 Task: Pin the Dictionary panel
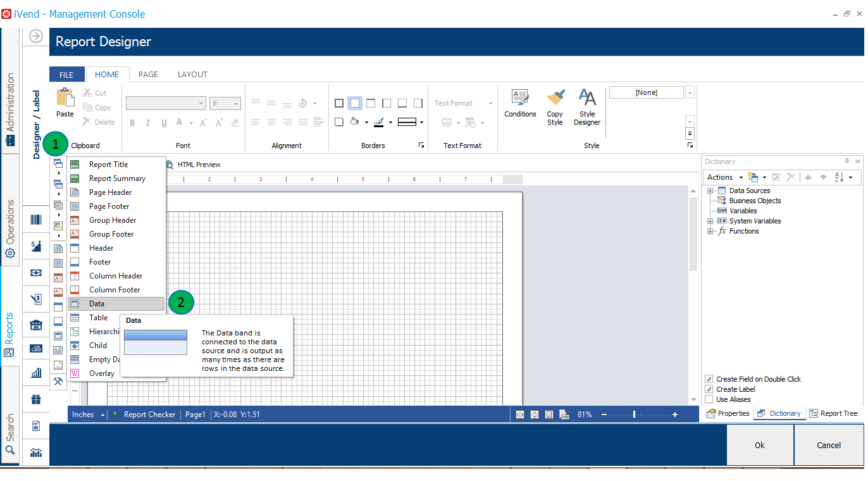click(847, 161)
